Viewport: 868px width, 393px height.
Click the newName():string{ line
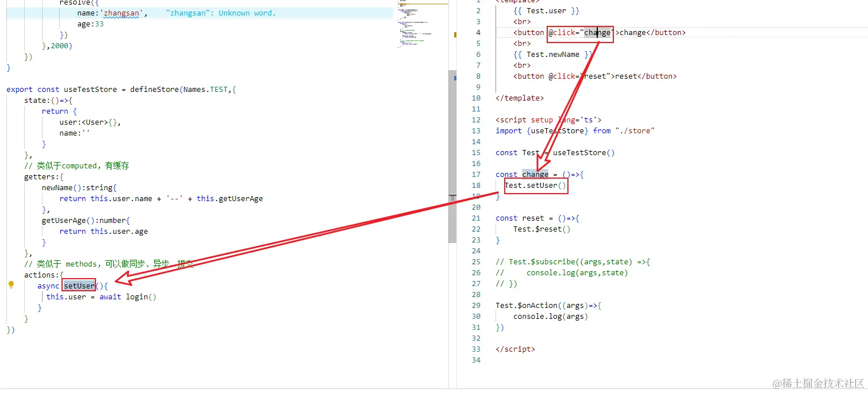pyautogui.click(x=79, y=187)
